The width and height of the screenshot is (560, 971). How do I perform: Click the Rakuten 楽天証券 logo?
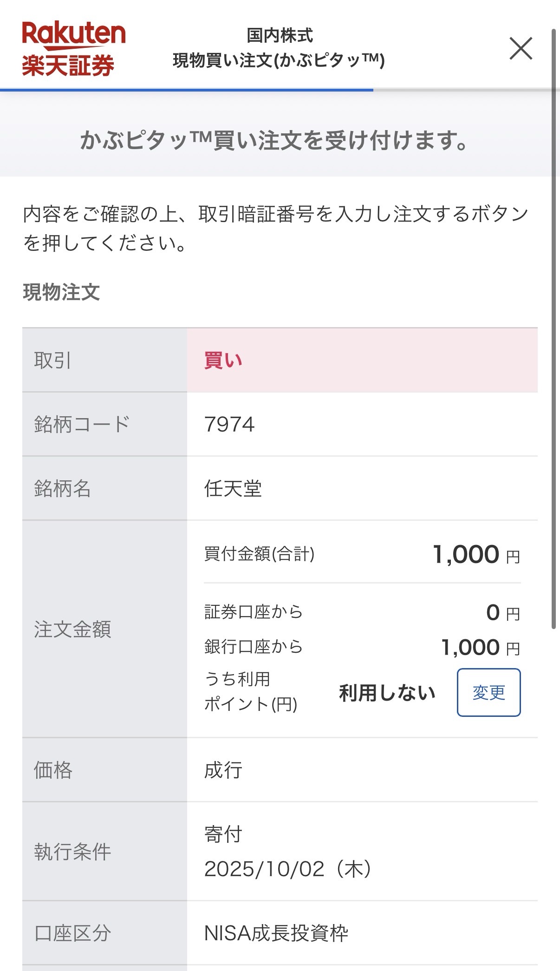point(73,48)
